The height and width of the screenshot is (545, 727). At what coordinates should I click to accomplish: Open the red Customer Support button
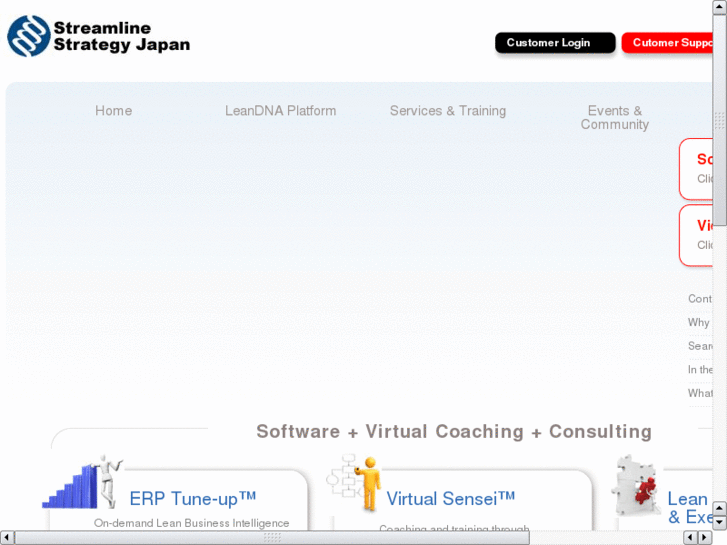(x=667, y=43)
